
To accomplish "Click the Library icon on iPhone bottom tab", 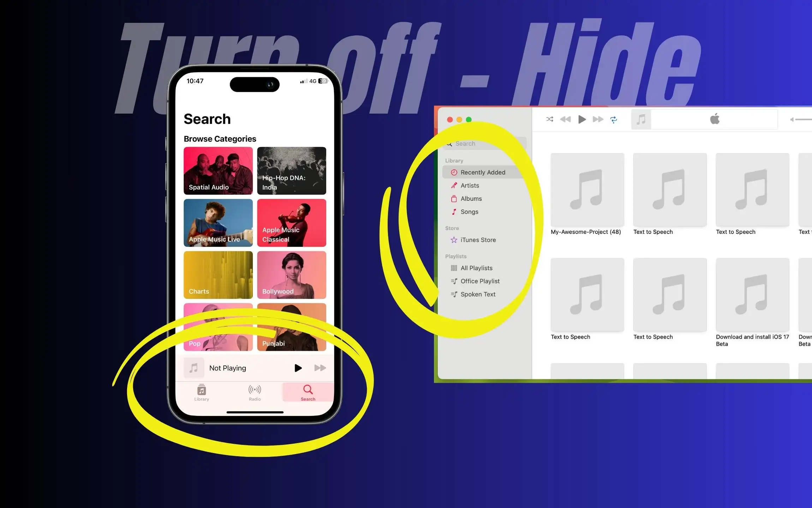I will pos(201,393).
